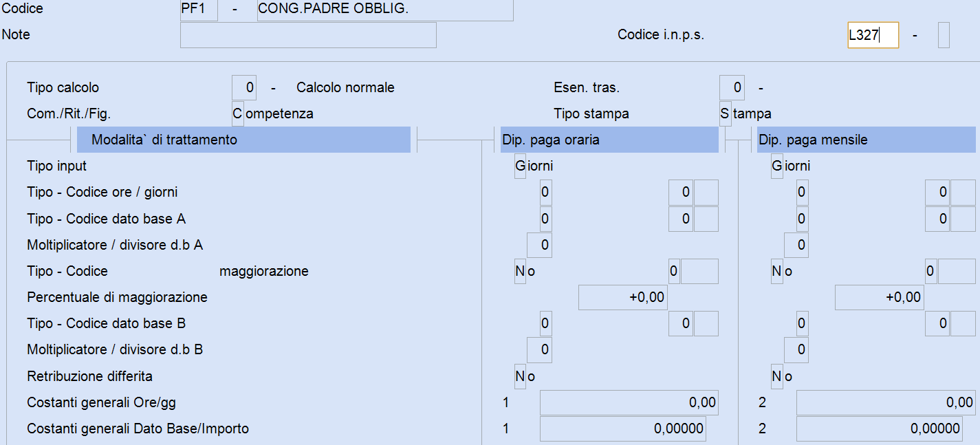The height and width of the screenshot is (445, 980).
Task: Click maggiorazione Tipo field N under paga mensile
Action: 777,271
